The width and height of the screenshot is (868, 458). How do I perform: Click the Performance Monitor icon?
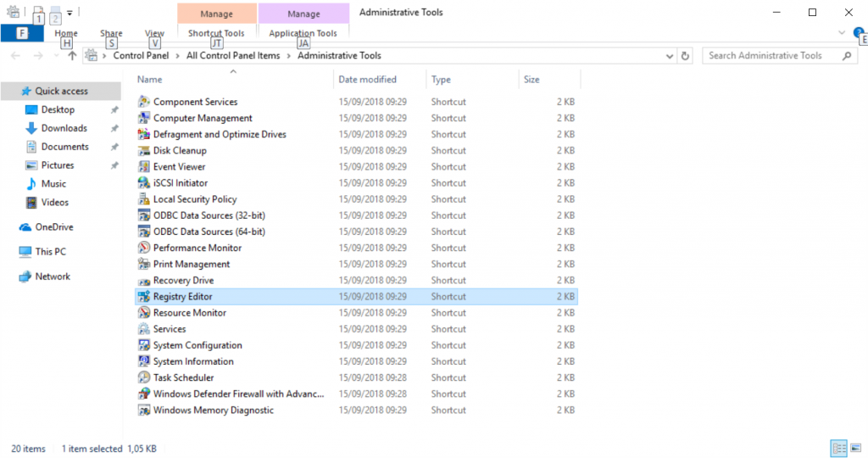coord(144,248)
